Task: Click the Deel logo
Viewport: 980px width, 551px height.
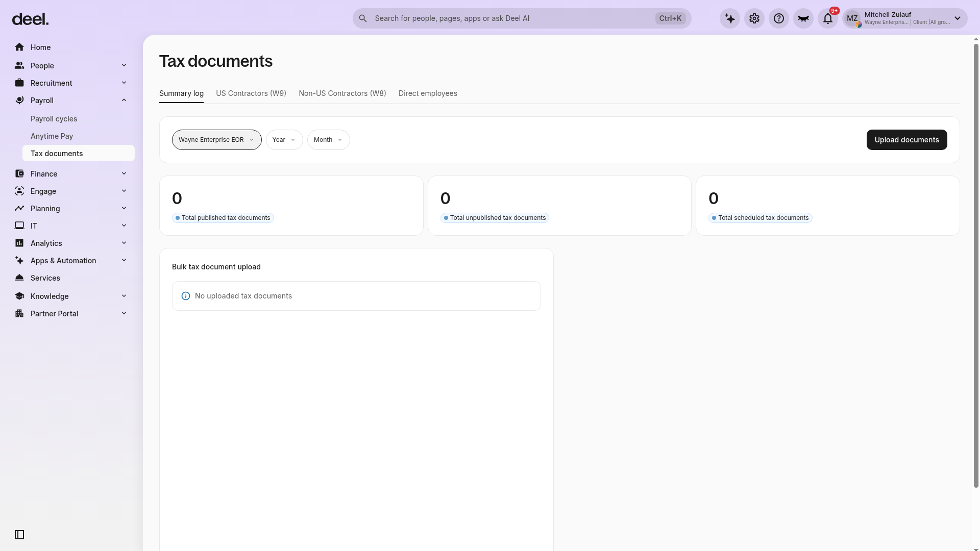Action: (x=30, y=19)
